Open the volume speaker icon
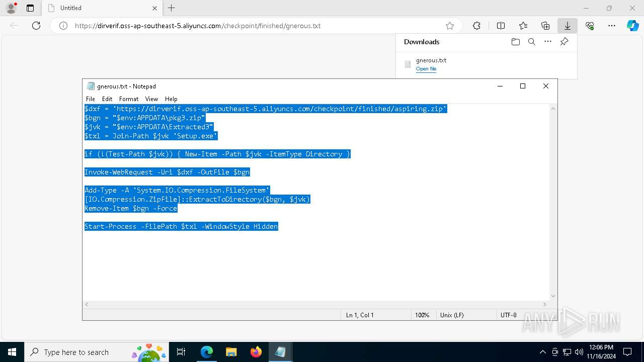The width and height of the screenshot is (644, 362). tap(579, 352)
